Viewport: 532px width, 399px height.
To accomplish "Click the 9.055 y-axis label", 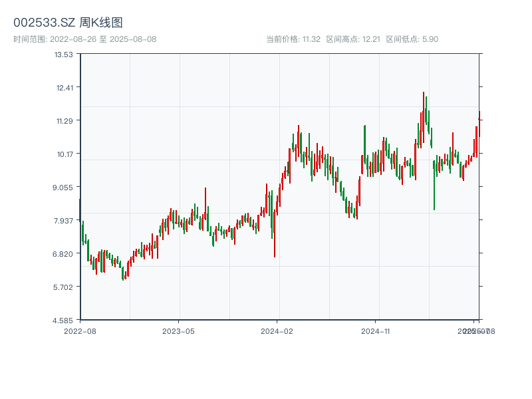I will 63,188.
